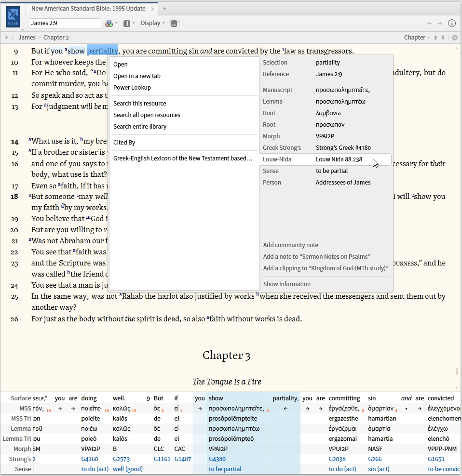
Task: Select the Root λαμβανω row
Action: (x=326, y=113)
